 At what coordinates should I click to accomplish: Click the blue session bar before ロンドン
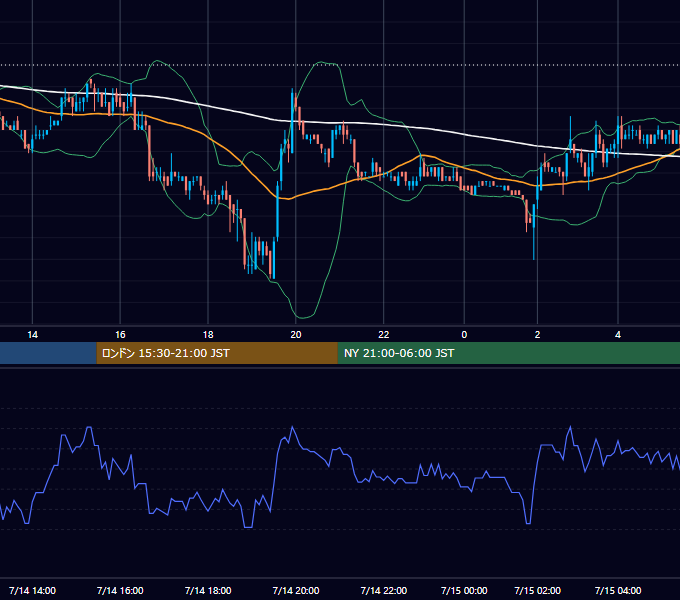48,353
